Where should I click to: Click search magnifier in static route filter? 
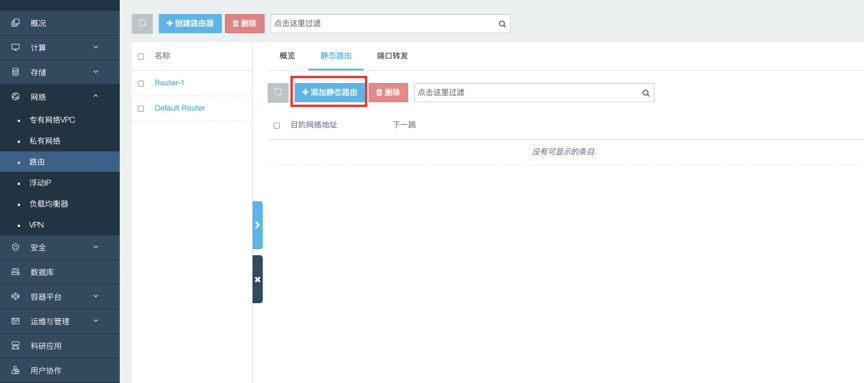(646, 93)
